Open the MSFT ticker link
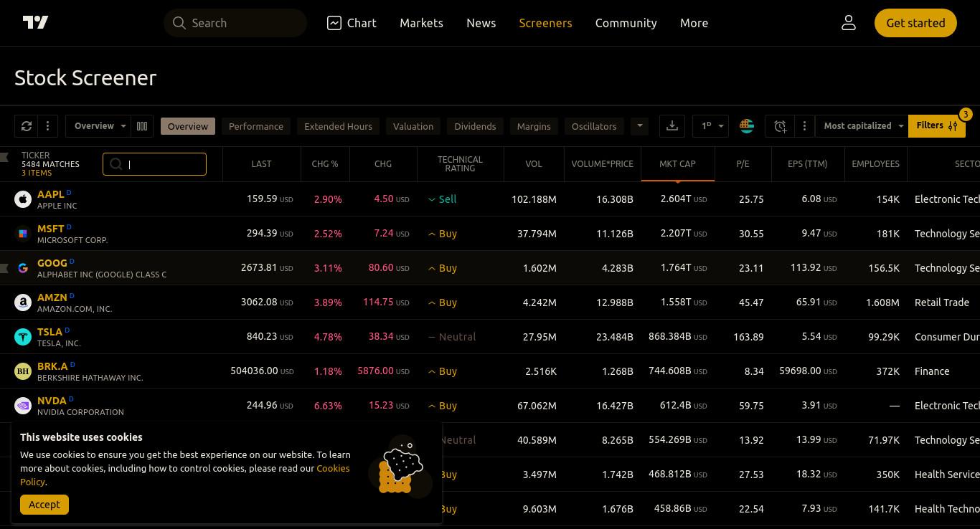Viewport: 980px width, 529px height. 50,229
